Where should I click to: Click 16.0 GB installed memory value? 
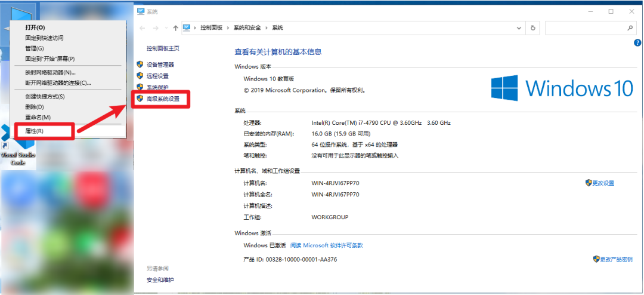(x=341, y=134)
